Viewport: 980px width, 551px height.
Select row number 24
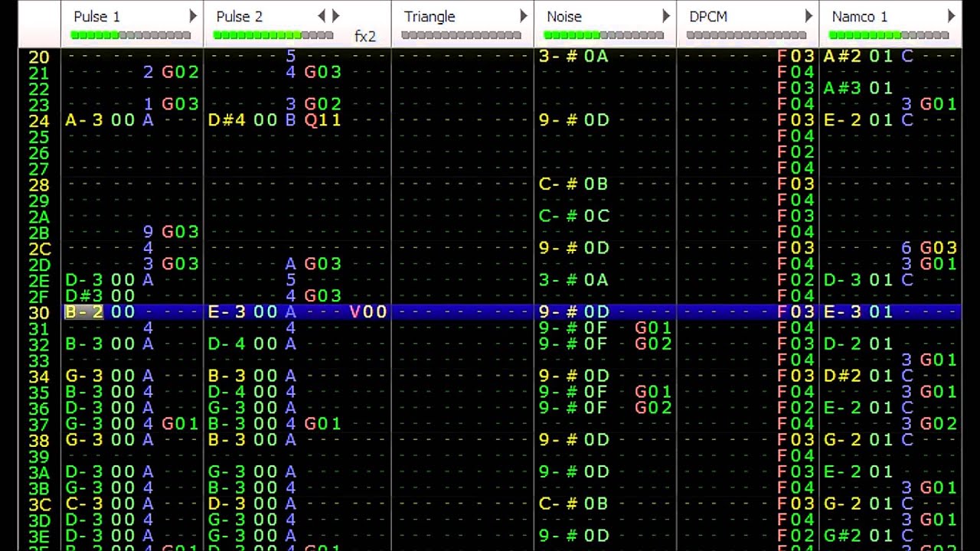click(x=39, y=121)
